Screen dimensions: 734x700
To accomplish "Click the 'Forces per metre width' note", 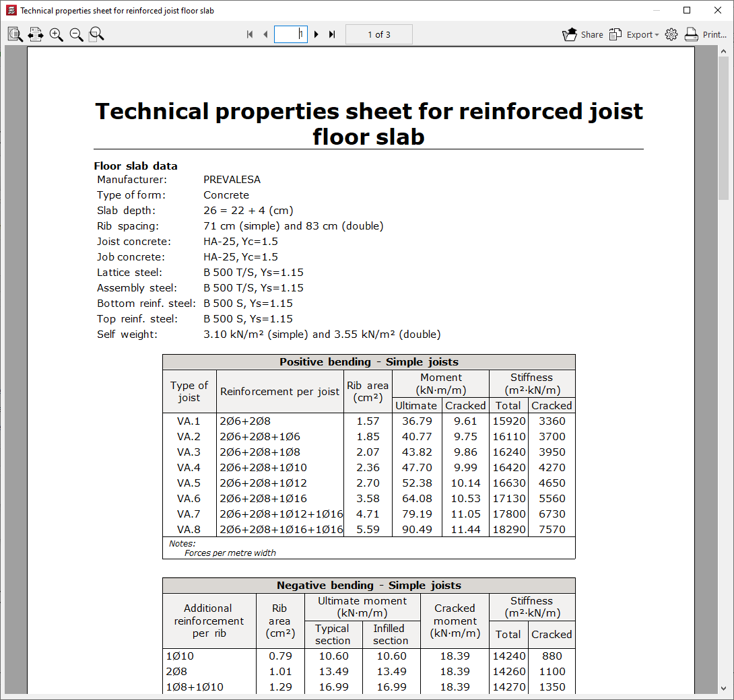I will tap(230, 553).
